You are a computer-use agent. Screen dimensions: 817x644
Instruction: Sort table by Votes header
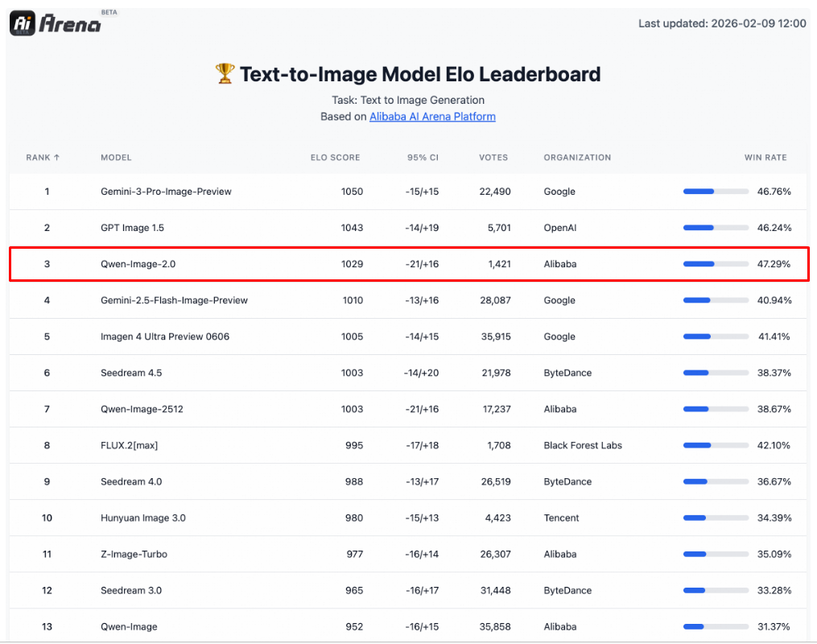coord(493,158)
